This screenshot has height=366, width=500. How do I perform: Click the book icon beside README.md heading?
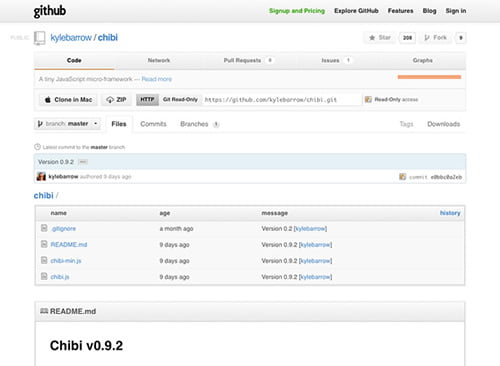(44, 311)
